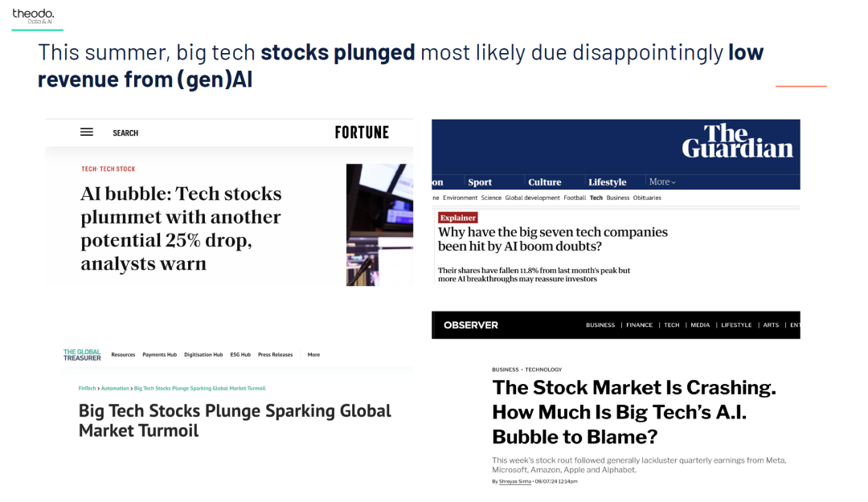Viewport: 868px width, 502px height.
Task: Open AI bubble Tech stocks headline
Action: point(181,229)
